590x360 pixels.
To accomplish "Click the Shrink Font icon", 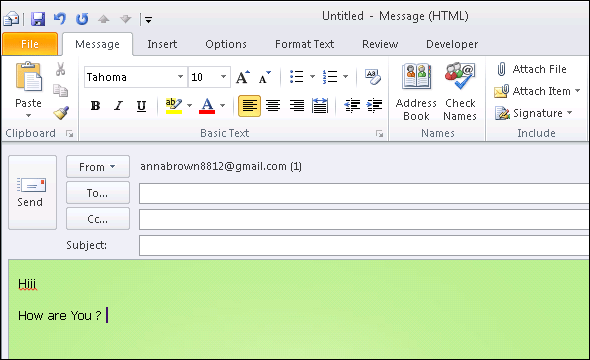I will pos(265,77).
